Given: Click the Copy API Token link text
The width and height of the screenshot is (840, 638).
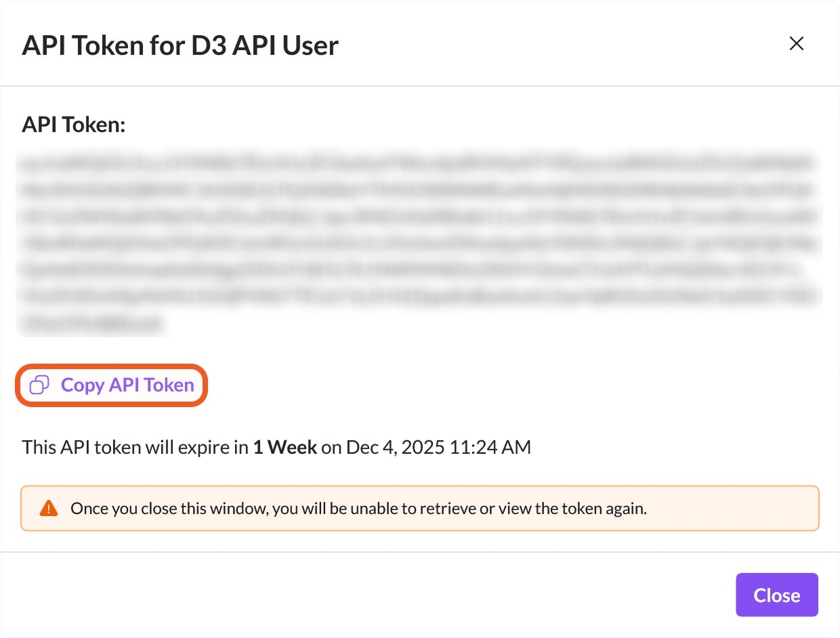Looking at the screenshot, I should pyautogui.click(x=127, y=385).
